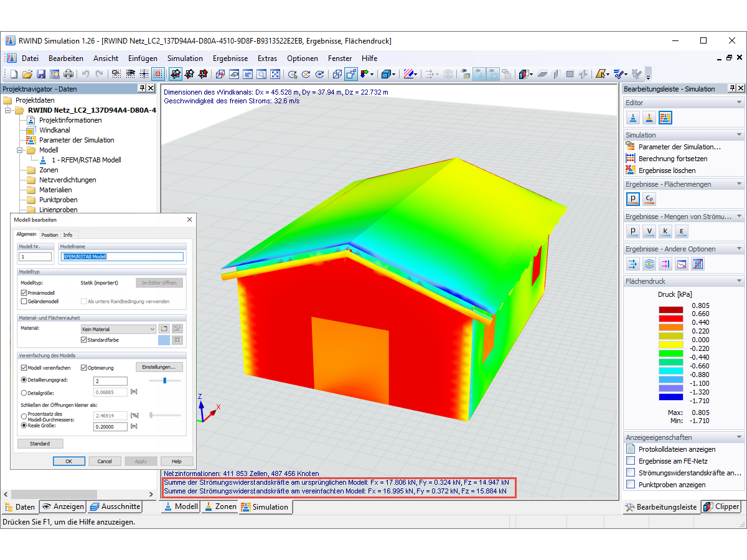This screenshot has width=747, height=560.
Task: Enable Punktproben anzeigen checkbox
Action: click(x=631, y=485)
